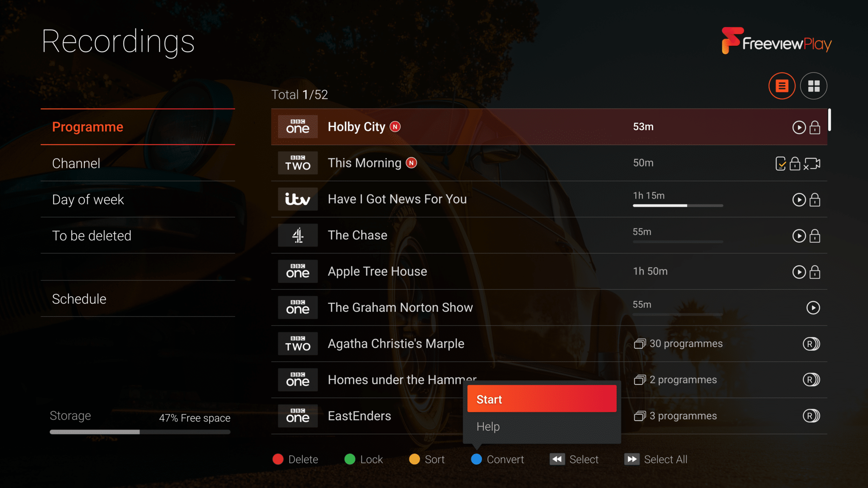This screenshot has height=488, width=868.
Task: Select the Help option in context menu
Action: (542, 427)
